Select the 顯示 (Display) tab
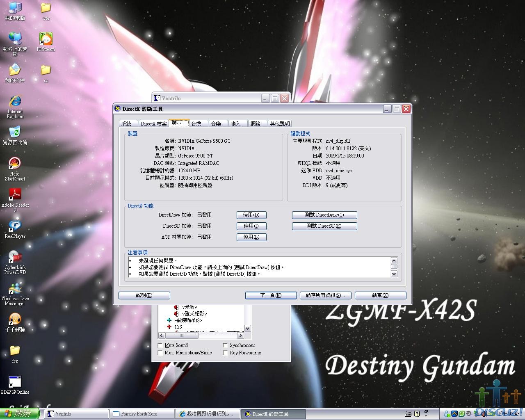The width and height of the screenshot is (525, 420). pyautogui.click(x=179, y=123)
